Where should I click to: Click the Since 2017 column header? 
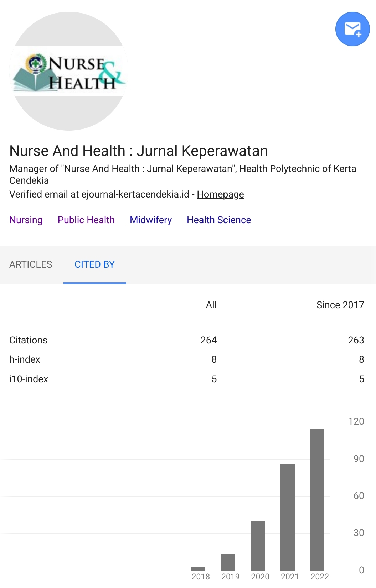coord(340,305)
